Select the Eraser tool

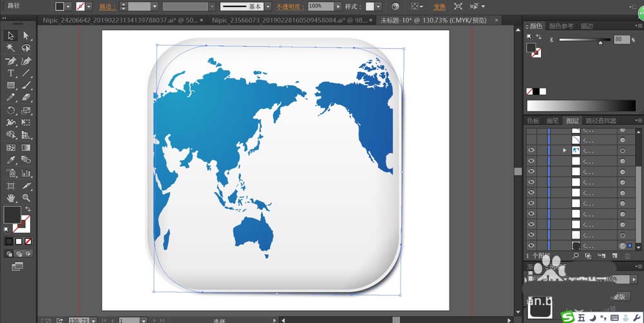(x=26, y=98)
